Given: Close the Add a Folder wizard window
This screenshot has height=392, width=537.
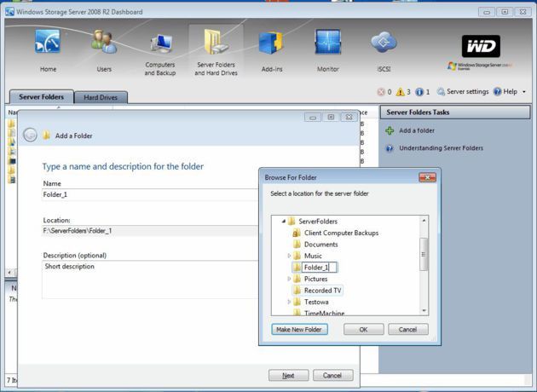Looking at the screenshot, I should point(349,117).
